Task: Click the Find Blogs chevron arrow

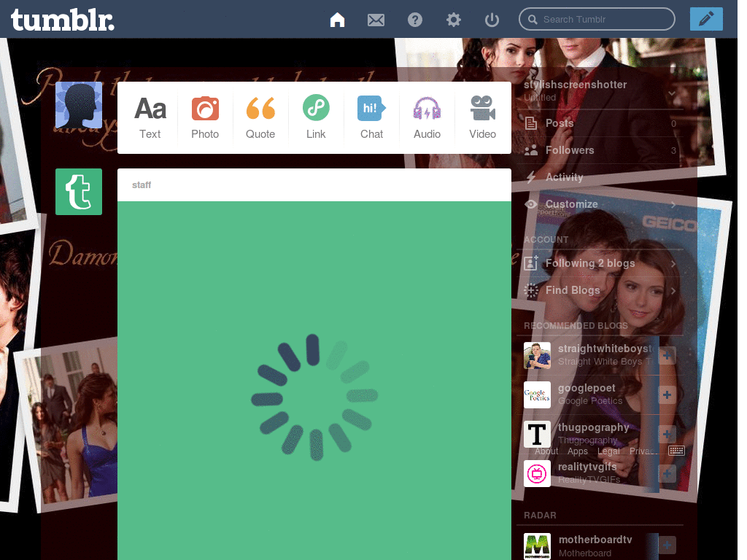Action: point(673,290)
